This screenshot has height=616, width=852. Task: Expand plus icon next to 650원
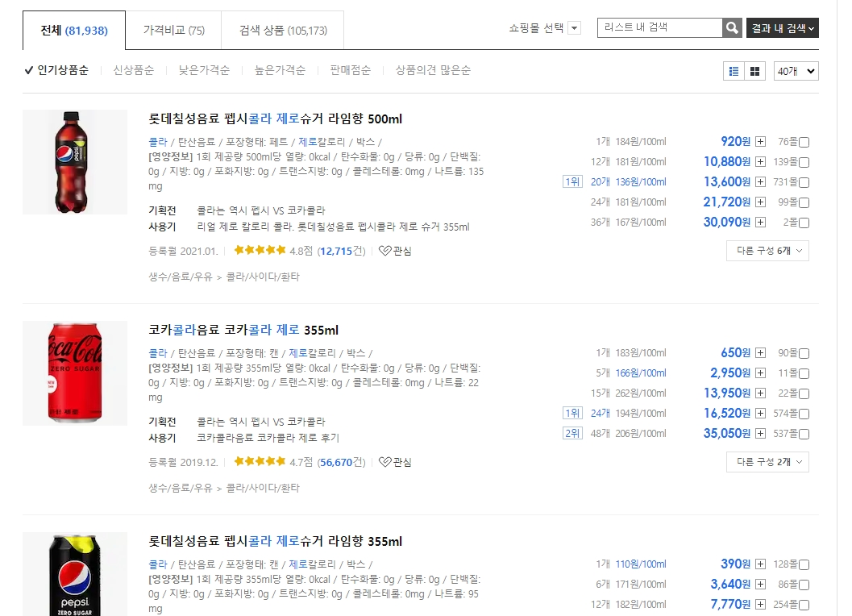[760, 353]
